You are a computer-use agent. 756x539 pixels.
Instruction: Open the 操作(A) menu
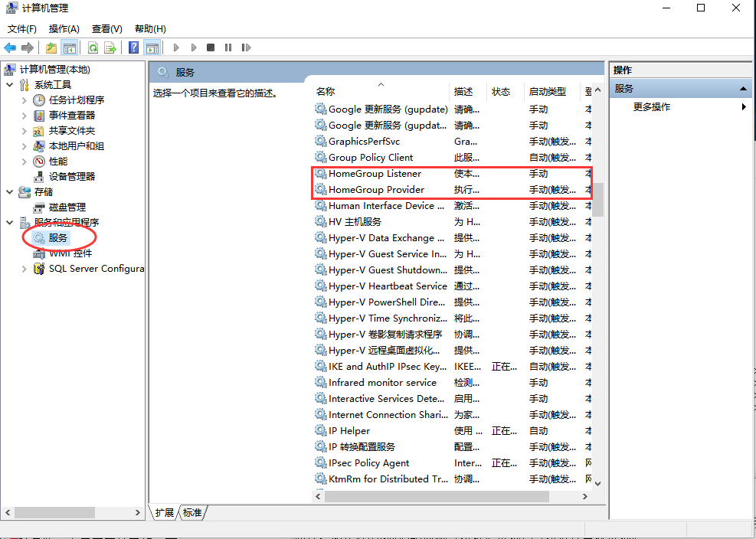pyautogui.click(x=63, y=28)
